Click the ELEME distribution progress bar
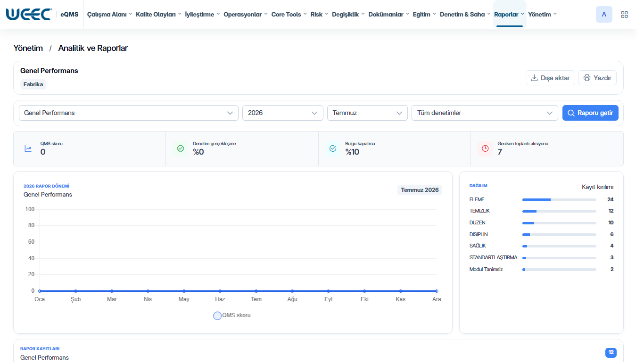Screen dimensions: 644x362 pos(559,200)
